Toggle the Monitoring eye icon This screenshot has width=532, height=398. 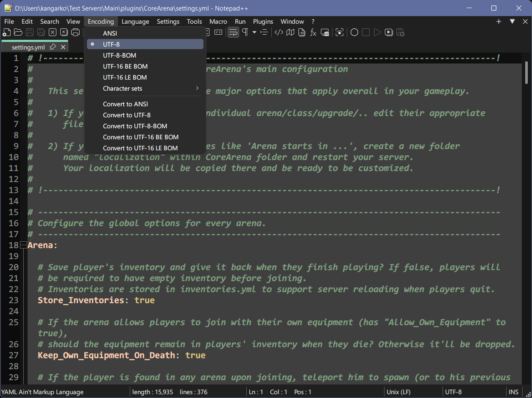click(x=340, y=32)
